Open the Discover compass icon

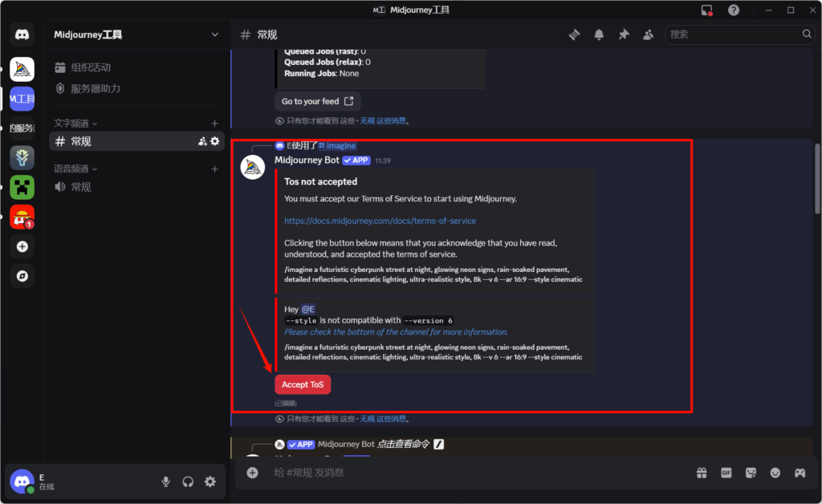click(x=22, y=275)
